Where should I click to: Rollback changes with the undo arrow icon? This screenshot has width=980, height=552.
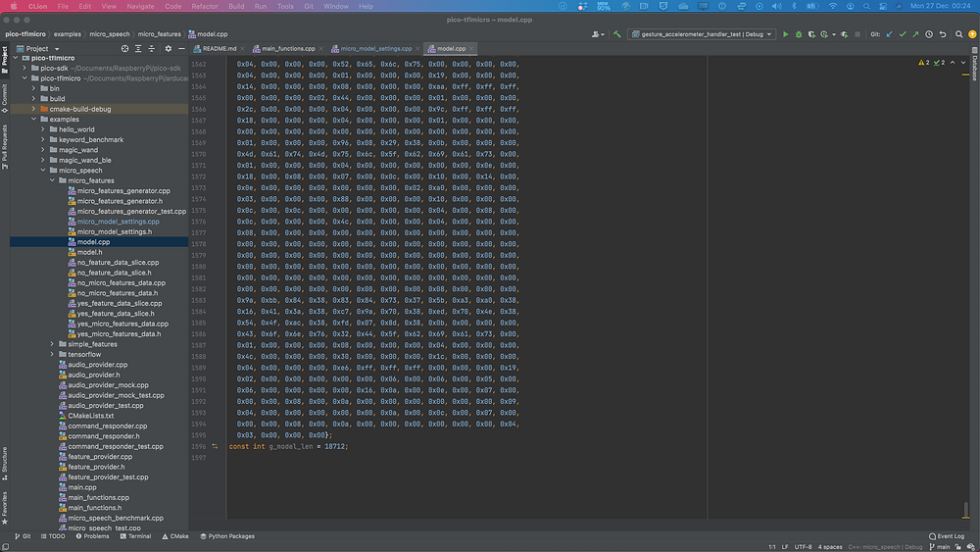pyautogui.click(x=943, y=34)
